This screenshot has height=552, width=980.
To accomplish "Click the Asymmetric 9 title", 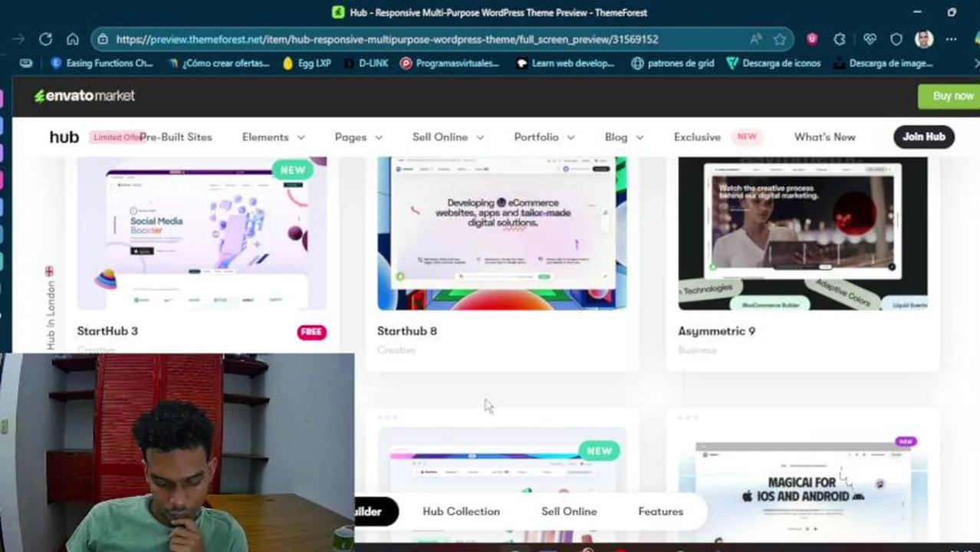I will pyautogui.click(x=716, y=331).
